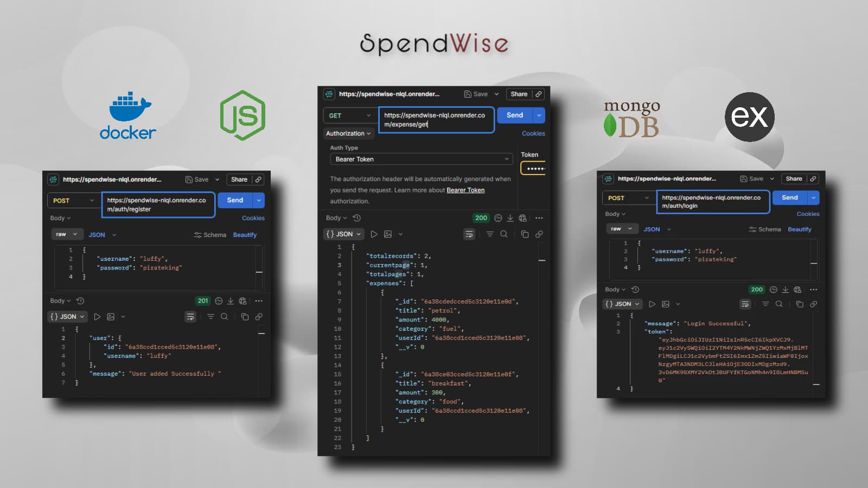
Task: Save the register response to a file
Action: tap(231, 301)
